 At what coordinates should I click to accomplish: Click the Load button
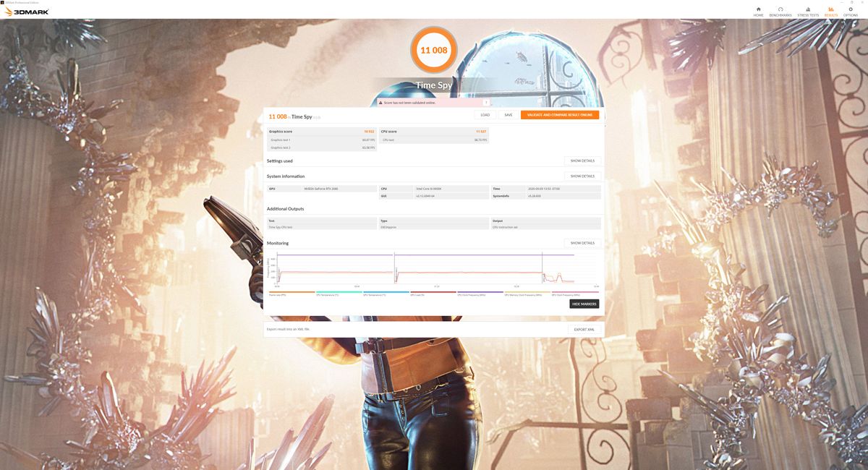pos(485,115)
